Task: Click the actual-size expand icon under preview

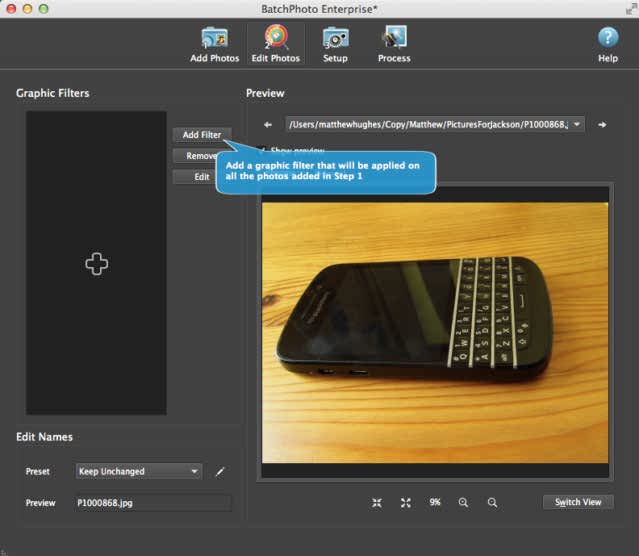Action: click(x=405, y=503)
